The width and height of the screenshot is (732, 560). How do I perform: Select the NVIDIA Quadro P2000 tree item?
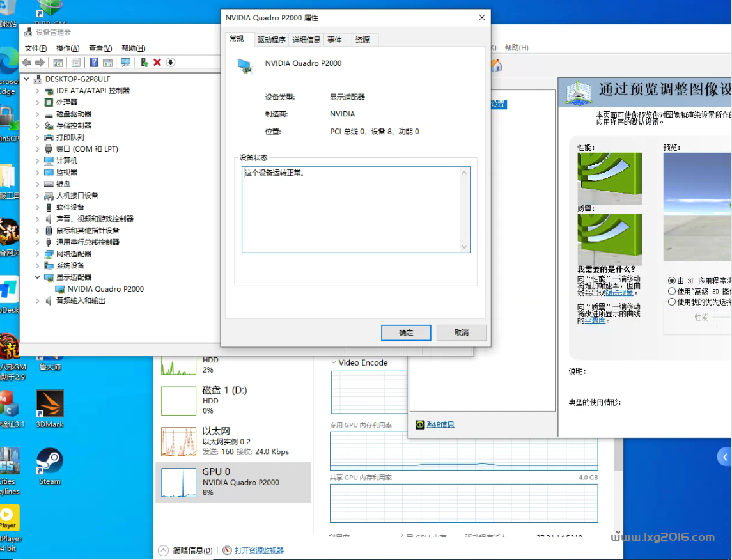105,290
